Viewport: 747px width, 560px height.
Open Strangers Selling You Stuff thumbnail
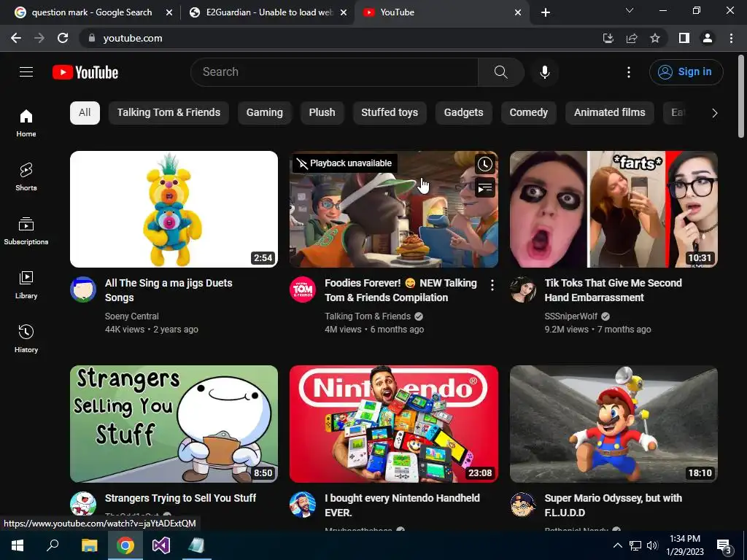[174, 424]
